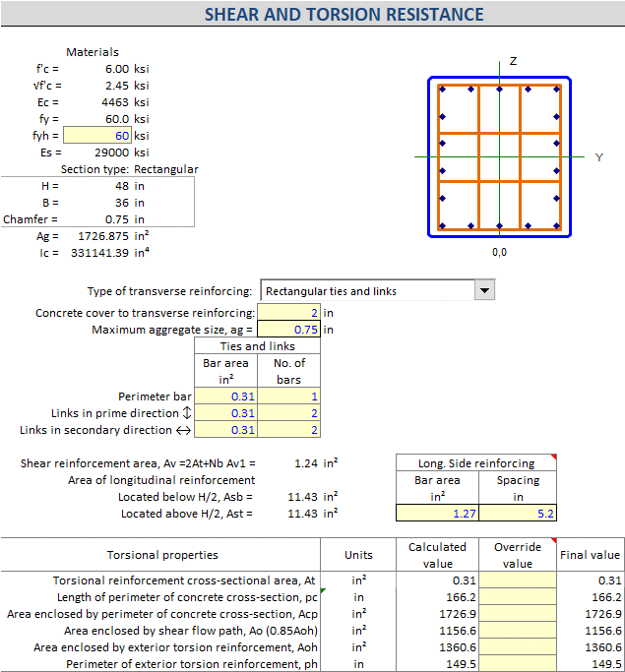
Task: Click the Av value 1.24
Action: 306,463
